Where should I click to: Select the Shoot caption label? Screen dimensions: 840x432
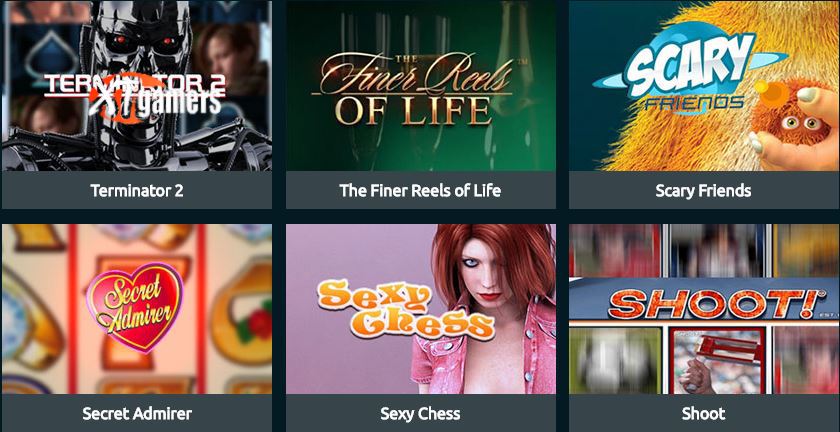(703, 413)
